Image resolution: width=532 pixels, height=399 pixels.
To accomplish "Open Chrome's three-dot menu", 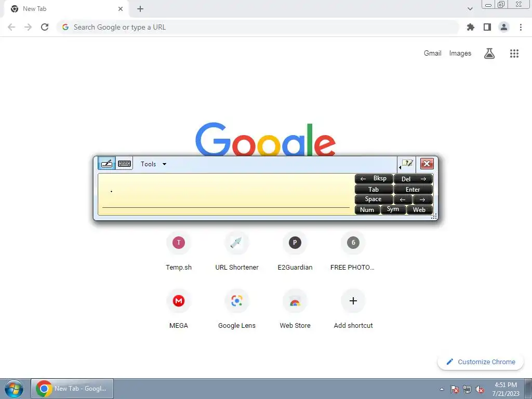I will tap(521, 27).
